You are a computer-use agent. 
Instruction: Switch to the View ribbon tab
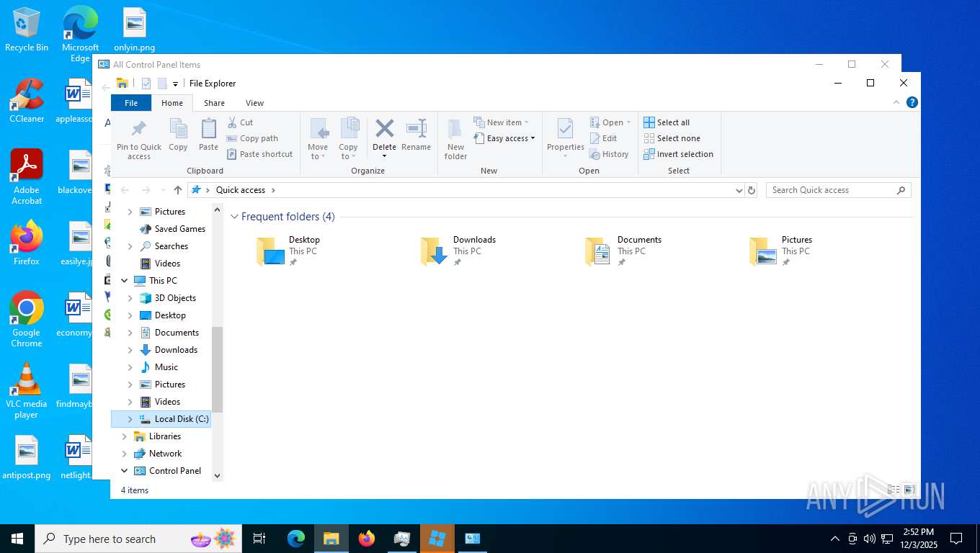pyautogui.click(x=254, y=103)
